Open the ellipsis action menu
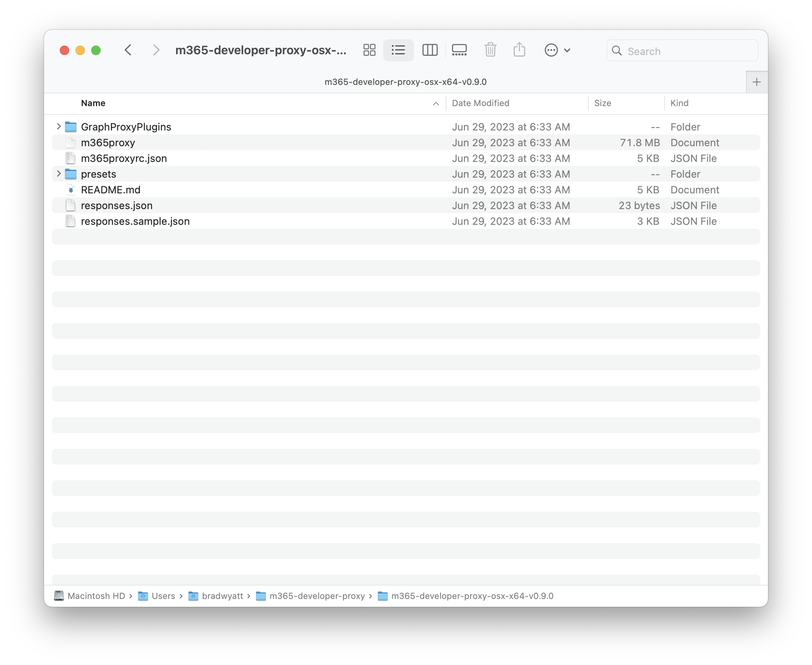Viewport: 812px width, 665px height. (x=557, y=50)
